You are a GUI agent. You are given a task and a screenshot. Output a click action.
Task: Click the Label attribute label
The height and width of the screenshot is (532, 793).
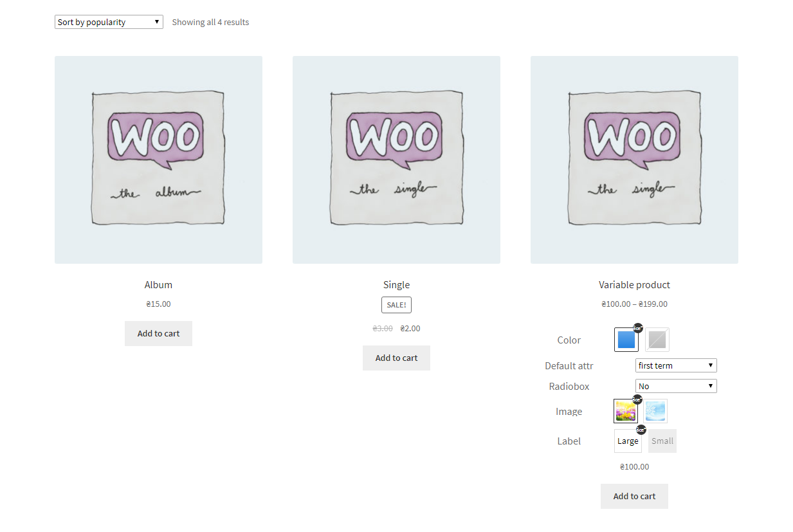click(x=569, y=441)
